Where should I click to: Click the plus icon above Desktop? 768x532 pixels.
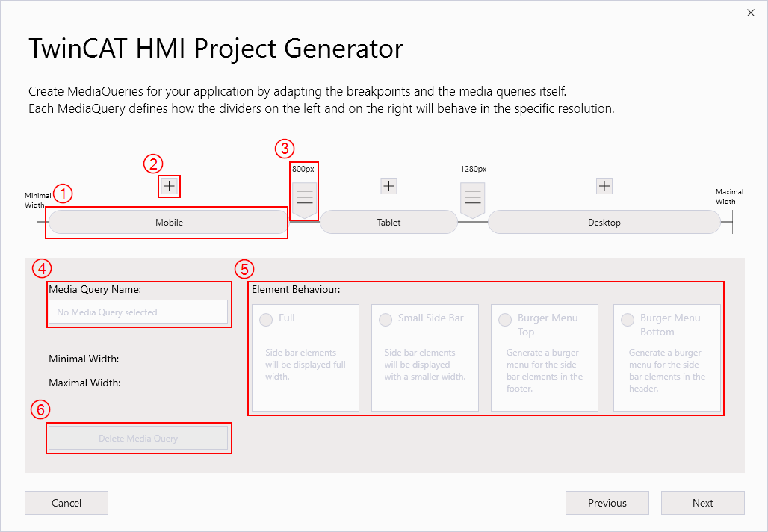604,186
